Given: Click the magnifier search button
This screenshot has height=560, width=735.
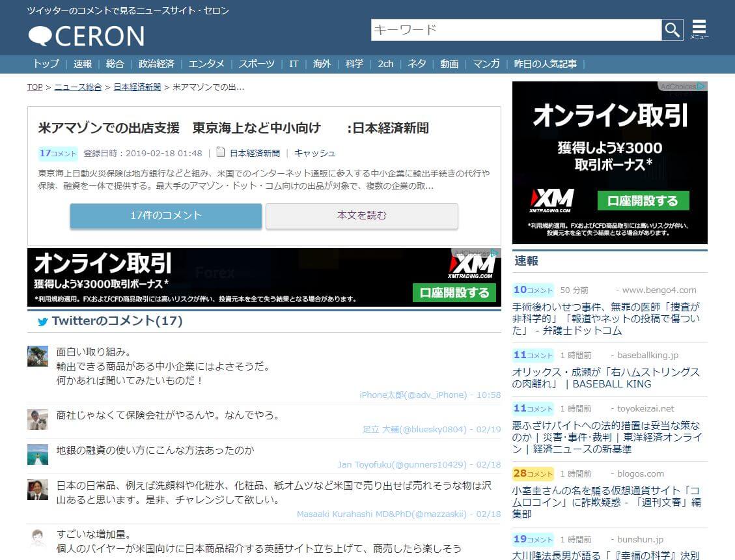Looking at the screenshot, I should 673,30.
